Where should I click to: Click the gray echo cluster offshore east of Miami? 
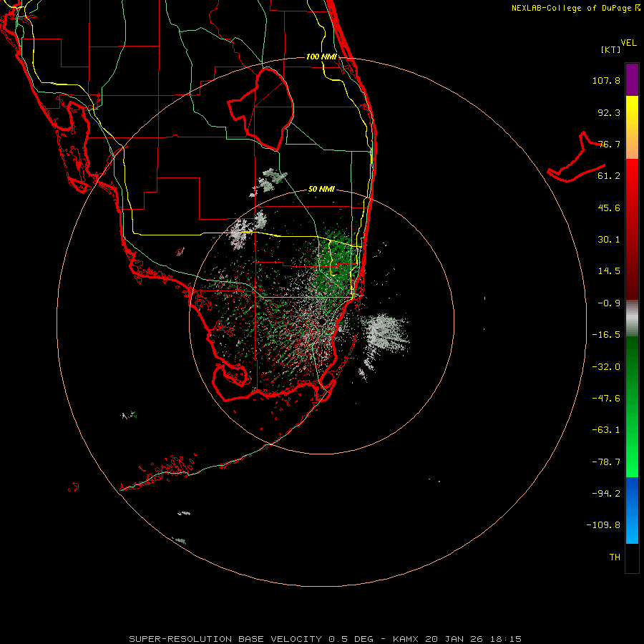pyautogui.click(x=385, y=333)
